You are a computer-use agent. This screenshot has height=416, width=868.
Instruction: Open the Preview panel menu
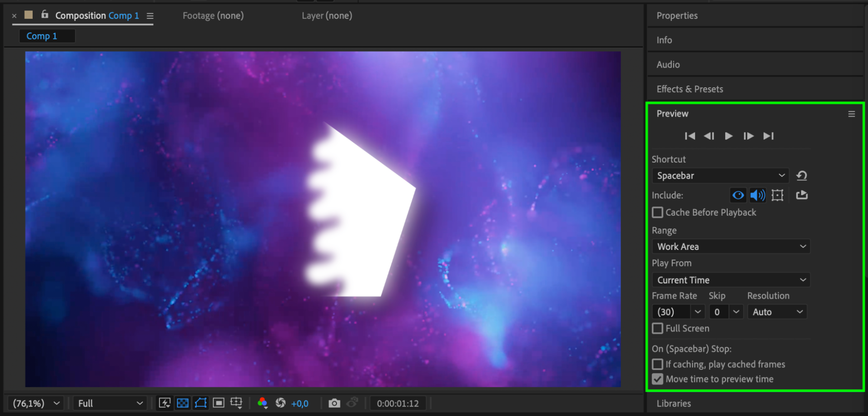(851, 114)
